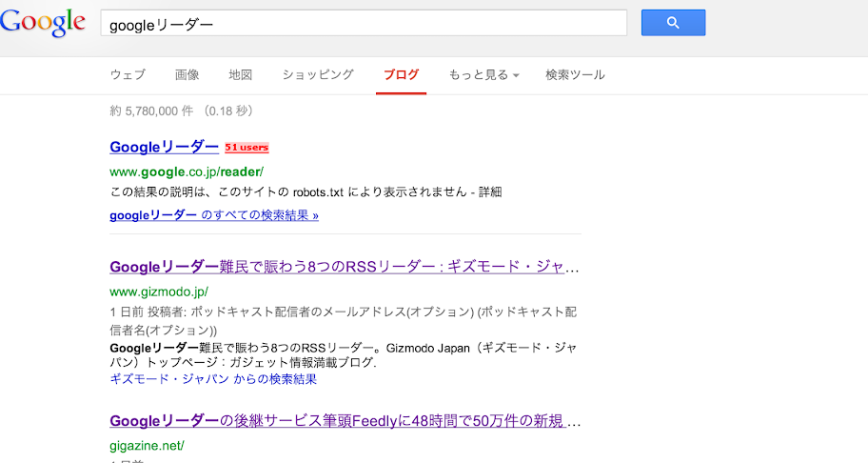Focus the search box containing googleリーダー
Viewport: 868px width, 463px height.
[364, 23]
